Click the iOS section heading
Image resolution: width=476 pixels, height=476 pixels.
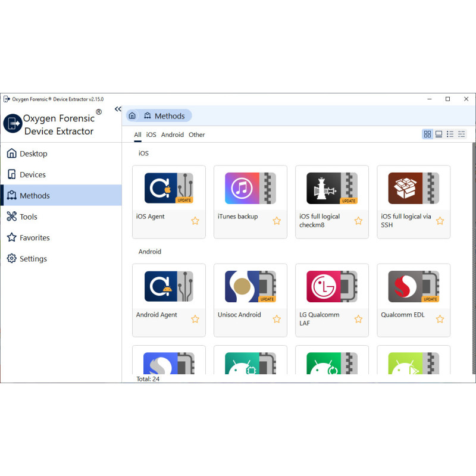(143, 154)
